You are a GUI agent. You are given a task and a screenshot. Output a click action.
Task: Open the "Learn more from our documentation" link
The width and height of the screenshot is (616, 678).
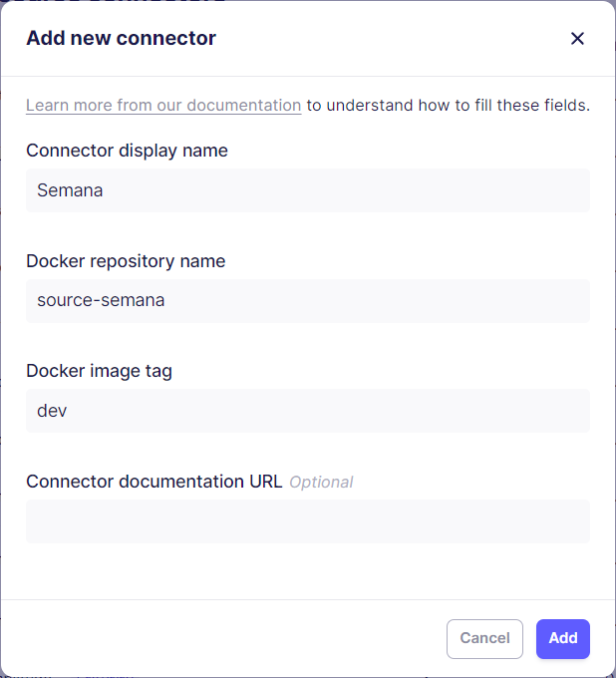(x=163, y=105)
